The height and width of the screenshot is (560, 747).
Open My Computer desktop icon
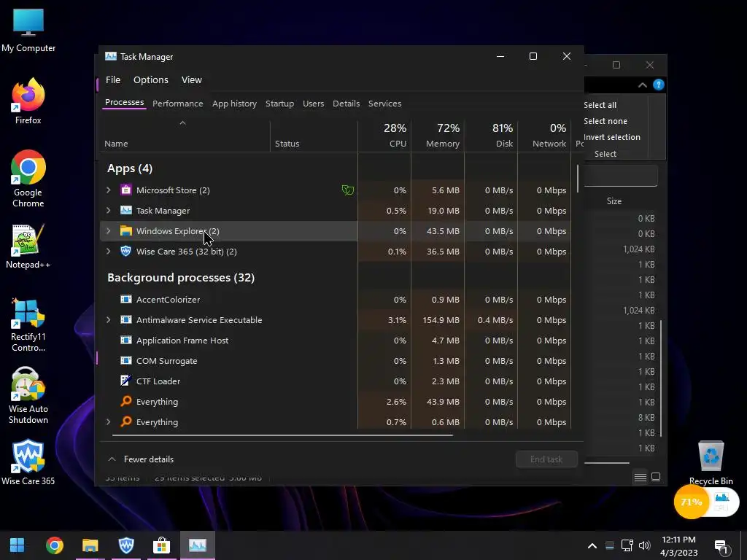tap(28, 30)
